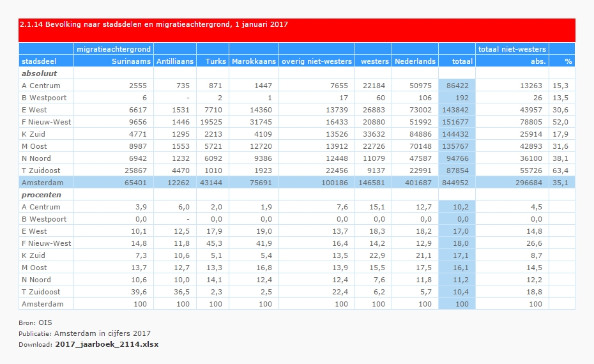
Task: Click the F Nieuw-West total cell 151677
Action: (457, 122)
